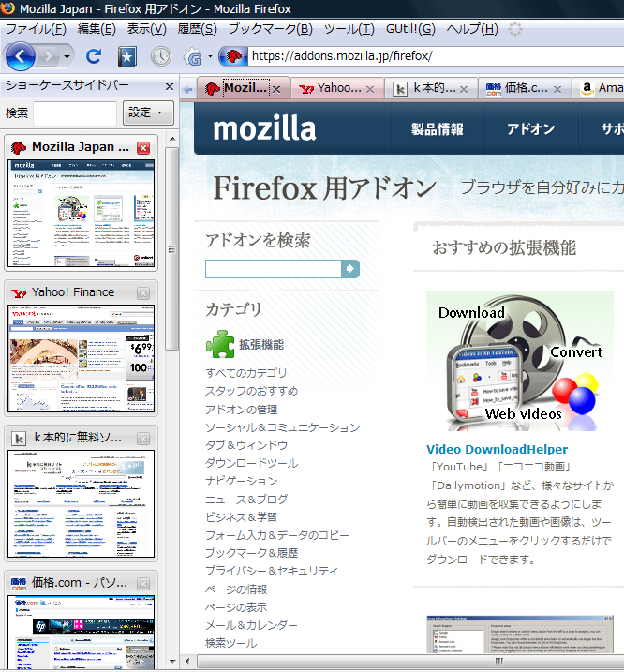Image resolution: width=624 pixels, height=672 pixels.
Task: Reload the page with the refresh icon
Action: [94, 56]
